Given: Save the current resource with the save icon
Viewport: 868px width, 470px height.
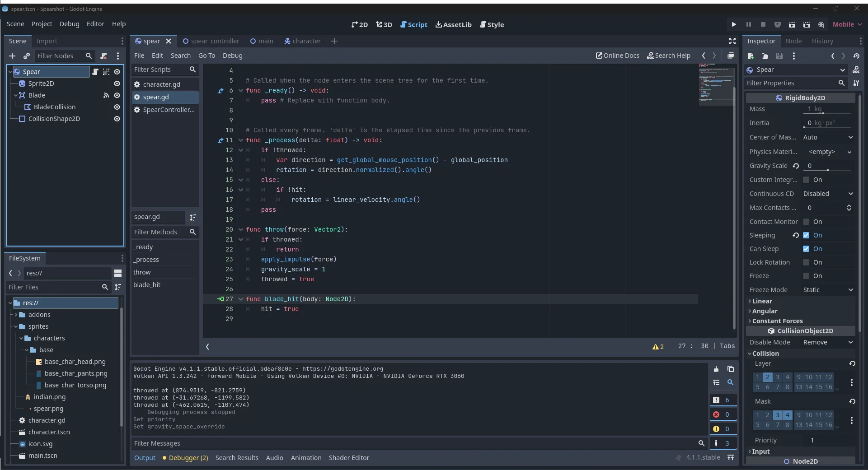Looking at the screenshot, I should [779, 56].
